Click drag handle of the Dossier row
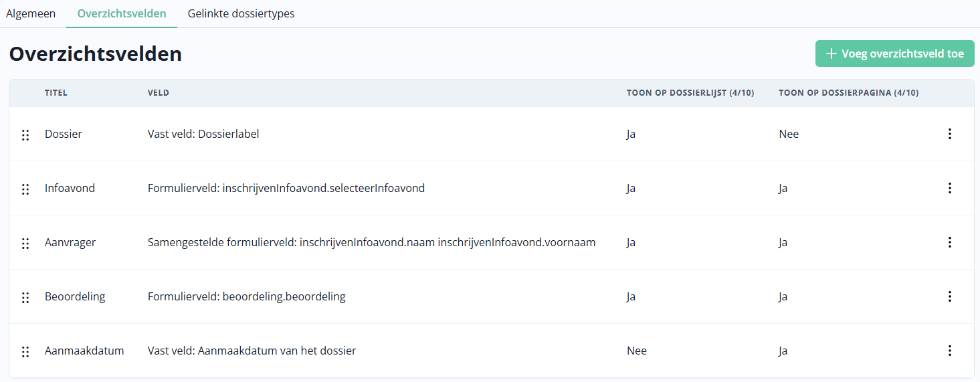Image resolution: width=980 pixels, height=382 pixels. pos(25,135)
